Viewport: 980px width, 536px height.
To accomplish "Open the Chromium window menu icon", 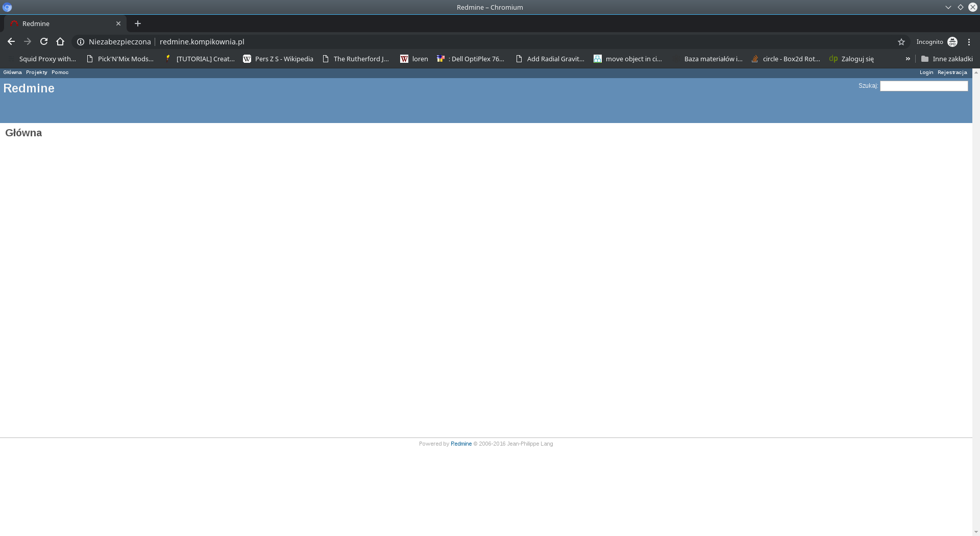I will [x=7, y=7].
